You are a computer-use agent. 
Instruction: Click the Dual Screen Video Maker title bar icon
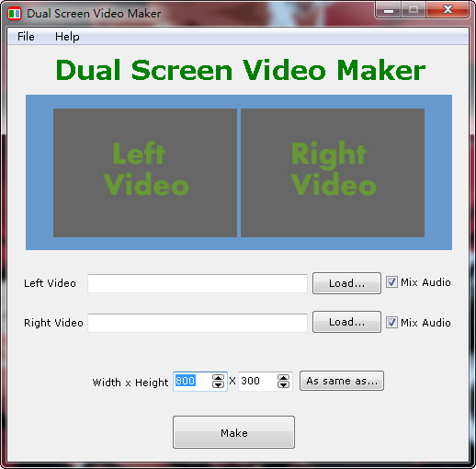click(14, 14)
